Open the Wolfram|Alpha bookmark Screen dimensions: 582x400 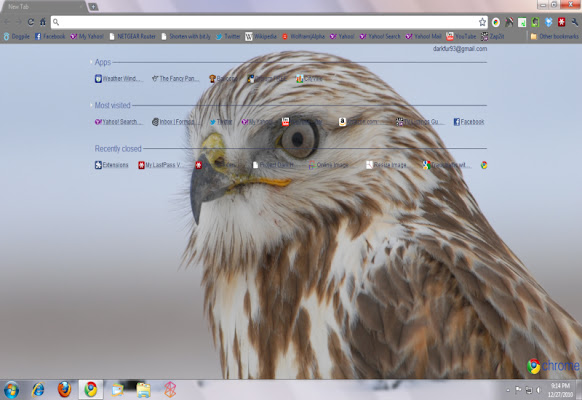pyautogui.click(x=303, y=36)
